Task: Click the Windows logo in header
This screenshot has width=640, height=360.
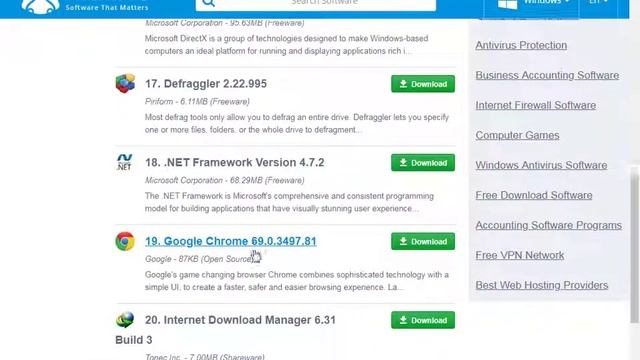Action: 507,4
